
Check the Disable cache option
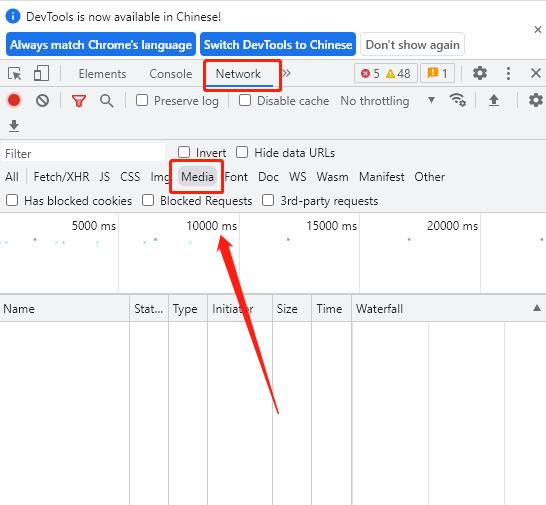click(245, 100)
